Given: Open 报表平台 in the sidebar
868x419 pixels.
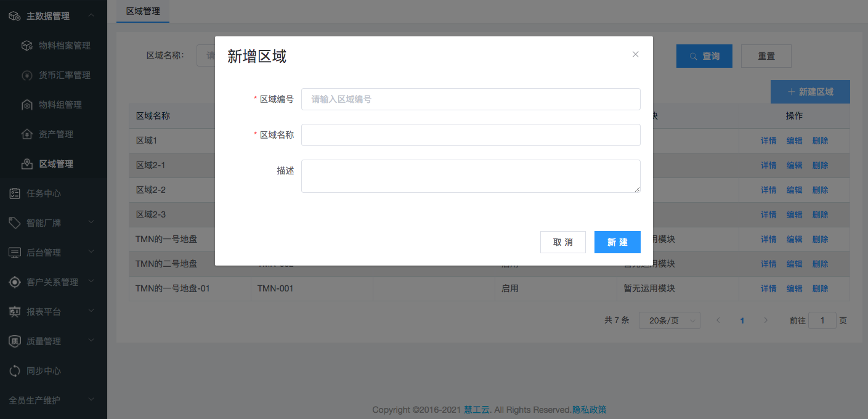Looking at the screenshot, I should click(44, 312).
